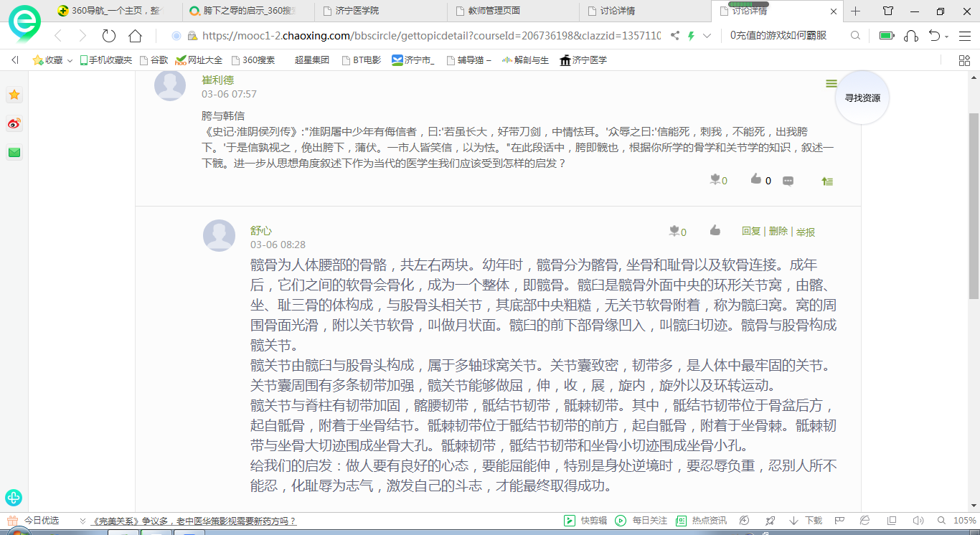Viewport: 980px width, 535px height.
Task: Open a new browser tab
Action: (x=855, y=11)
